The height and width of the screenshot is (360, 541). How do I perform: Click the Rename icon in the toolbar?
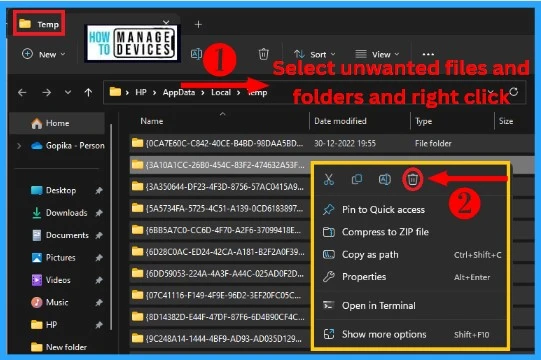[196, 54]
